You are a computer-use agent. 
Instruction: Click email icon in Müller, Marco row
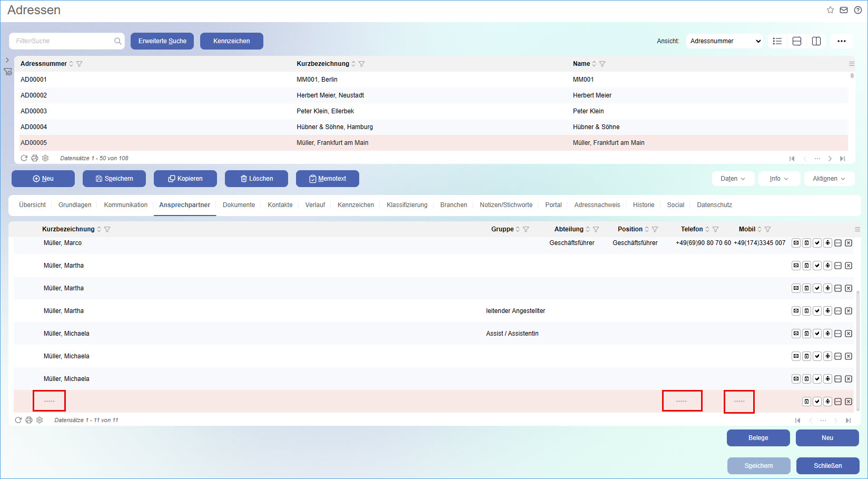click(x=796, y=243)
